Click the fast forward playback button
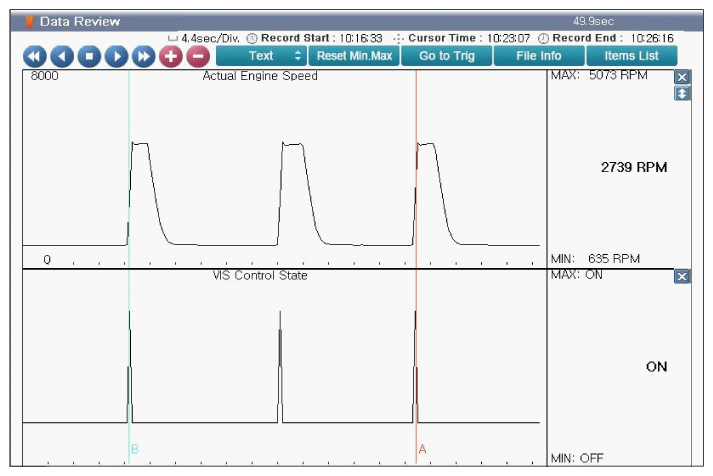713x476 pixels. (x=143, y=56)
